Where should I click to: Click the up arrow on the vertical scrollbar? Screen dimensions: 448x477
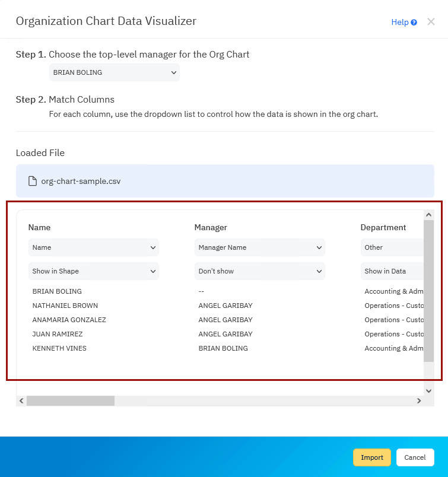pos(428,214)
